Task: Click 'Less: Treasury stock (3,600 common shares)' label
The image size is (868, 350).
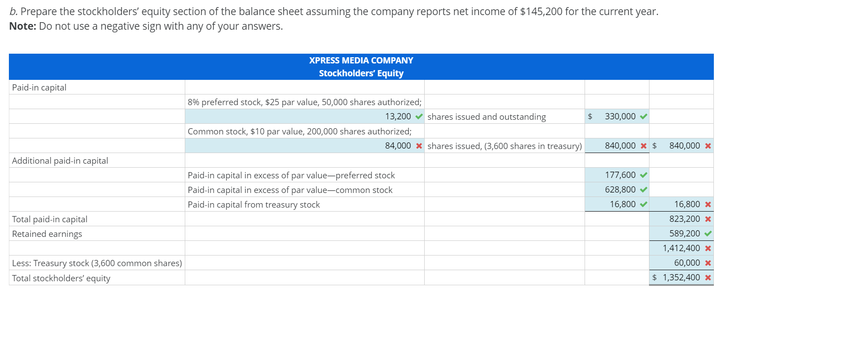Action: pos(97,263)
